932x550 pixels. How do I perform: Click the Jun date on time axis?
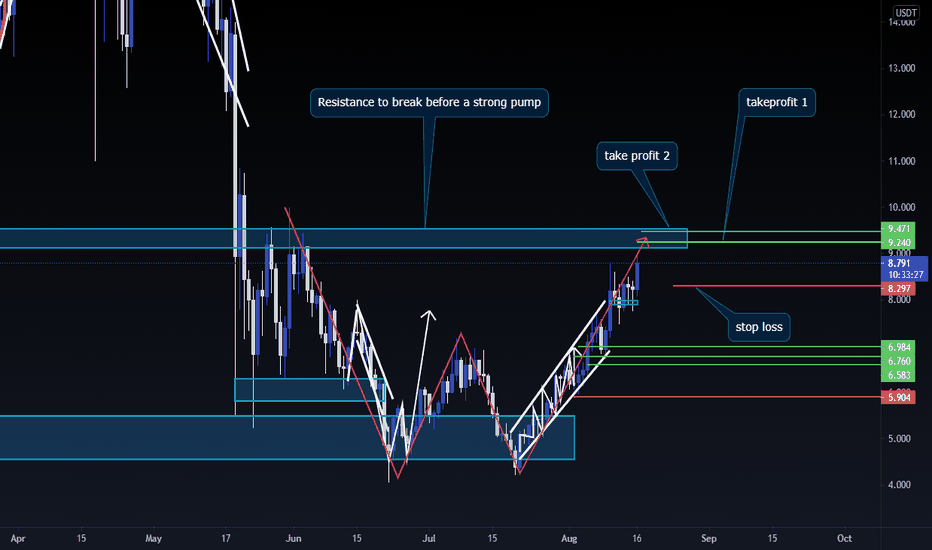294,539
